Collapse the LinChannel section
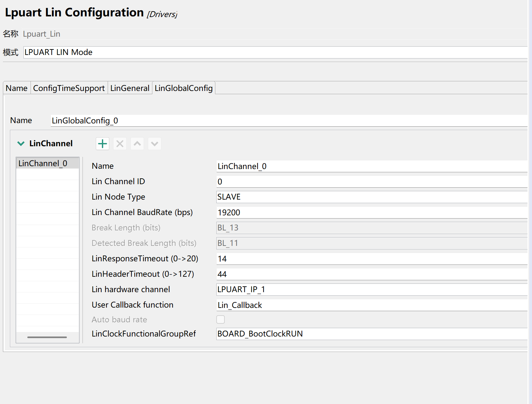Image resolution: width=532 pixels, height=404 pixels. click(x=21, y=144)
